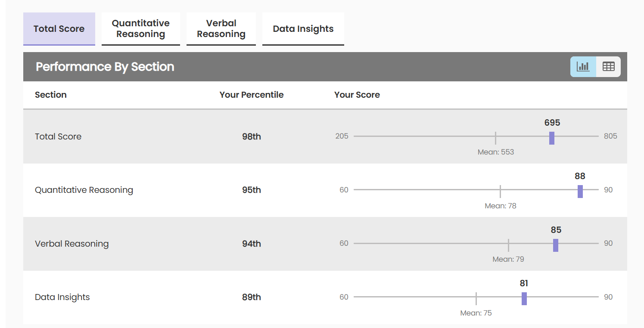Select the Quantitative Reasoning marker showing 88

(580, 192)
